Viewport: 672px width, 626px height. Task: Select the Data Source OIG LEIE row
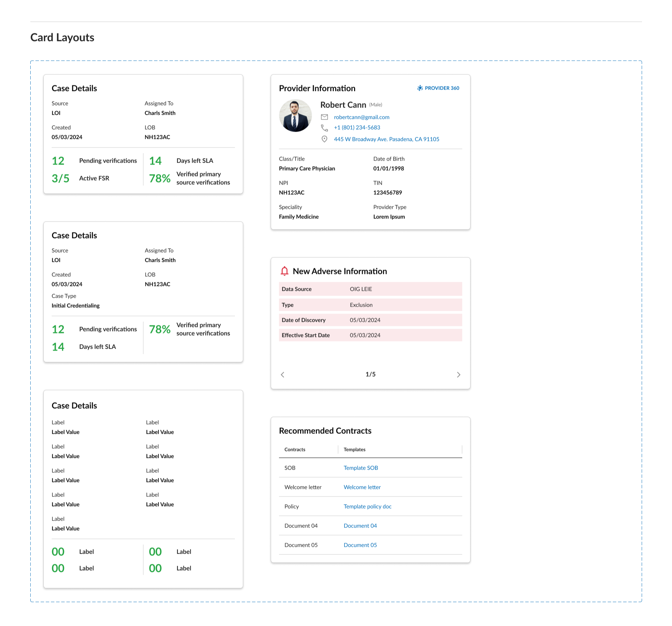pos(370,289)
